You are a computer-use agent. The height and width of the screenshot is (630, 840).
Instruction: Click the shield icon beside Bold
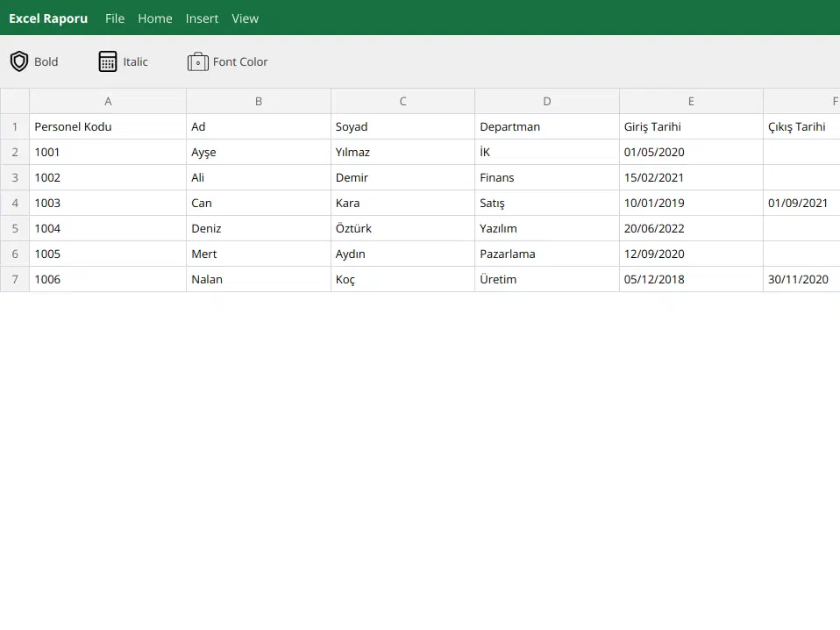point(19,61)
